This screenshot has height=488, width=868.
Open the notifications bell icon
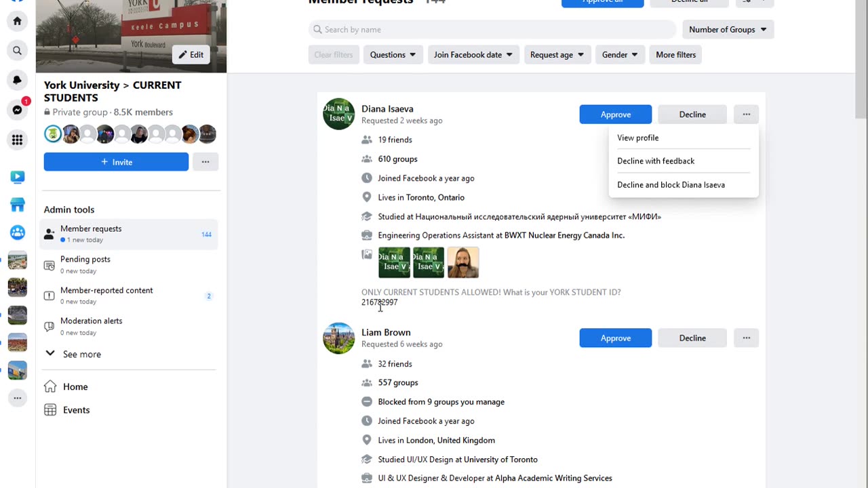[x=18, y=80]
